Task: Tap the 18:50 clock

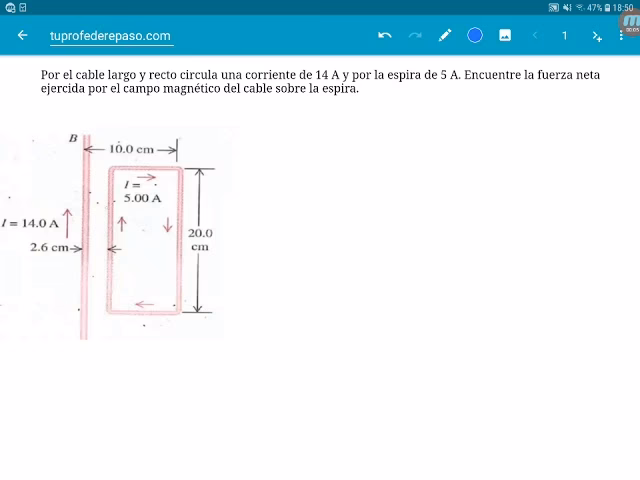Action: [623, 7]
